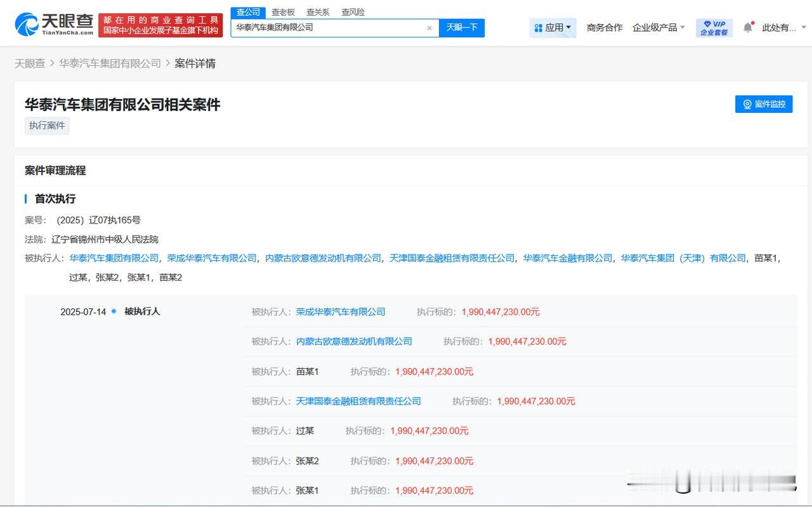Image resolution: width=812 pixels, height=507 pixels.
Task: Click the 首次执行 section heading
Action: click(x=55, y=199)
